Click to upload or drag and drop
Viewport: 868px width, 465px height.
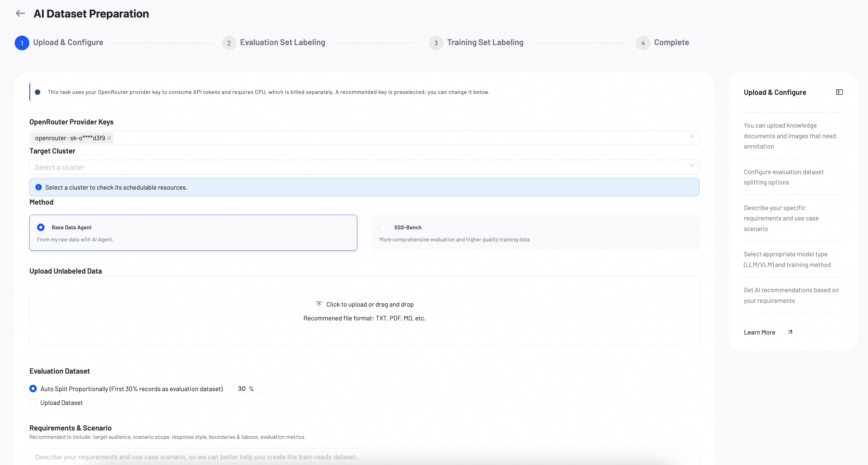click(370, 304)
